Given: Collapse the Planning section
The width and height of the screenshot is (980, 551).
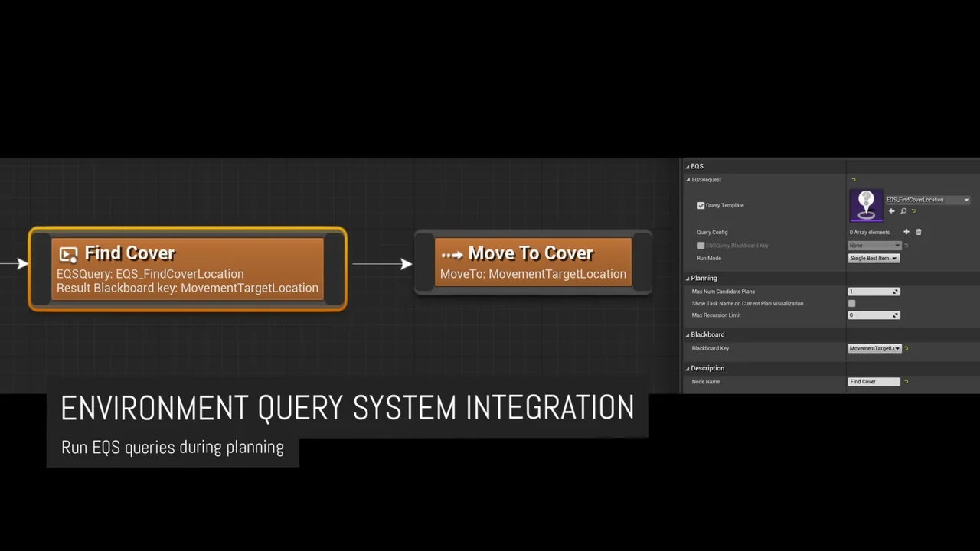Looking at the screenshot, I should tap(688, 279).
